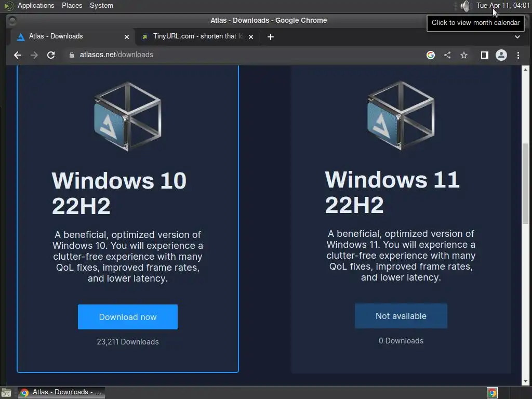Open the System menu
Image resolution: width=532 pixels, height=399 pixels.
pyautogui.click(x=101, y=5)
